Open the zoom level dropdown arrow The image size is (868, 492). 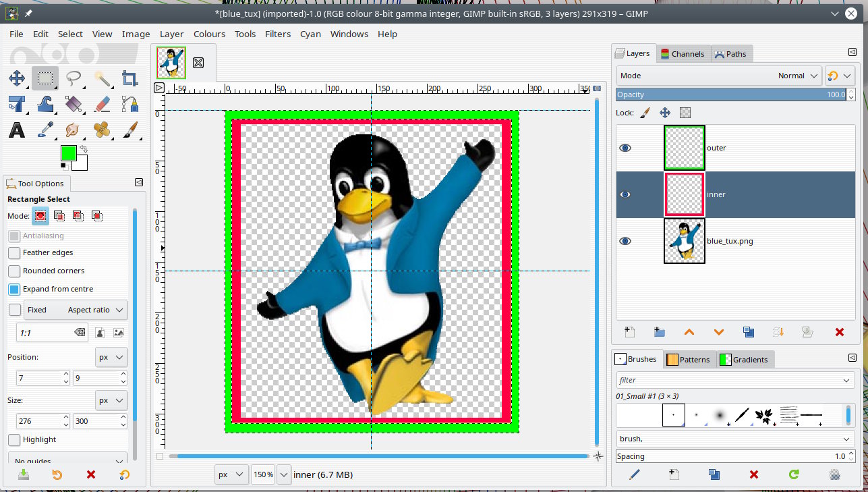(x=284, y=474)
